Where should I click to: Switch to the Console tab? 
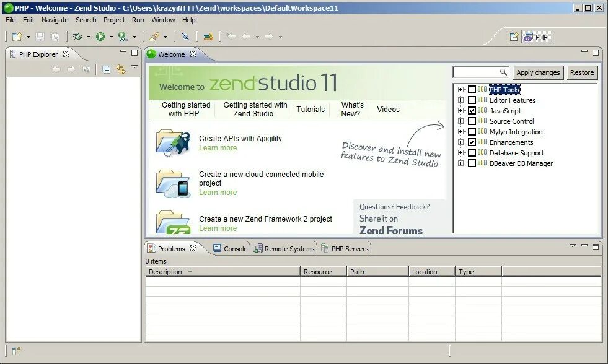click(231, 249)
